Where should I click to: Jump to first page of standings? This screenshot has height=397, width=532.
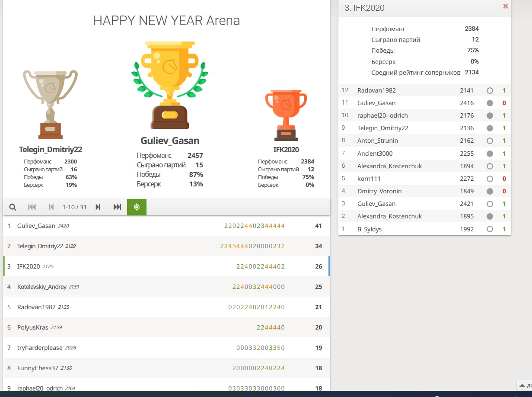(x=32, y=207)
